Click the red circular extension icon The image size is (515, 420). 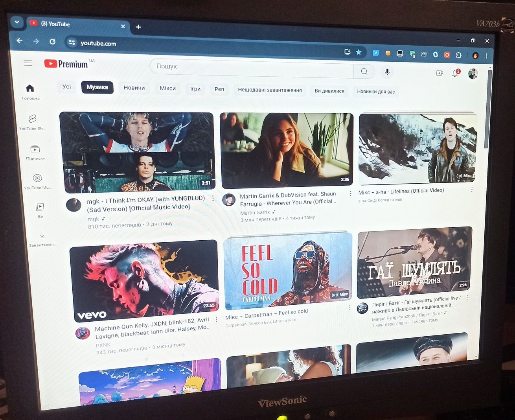(447, 55)
